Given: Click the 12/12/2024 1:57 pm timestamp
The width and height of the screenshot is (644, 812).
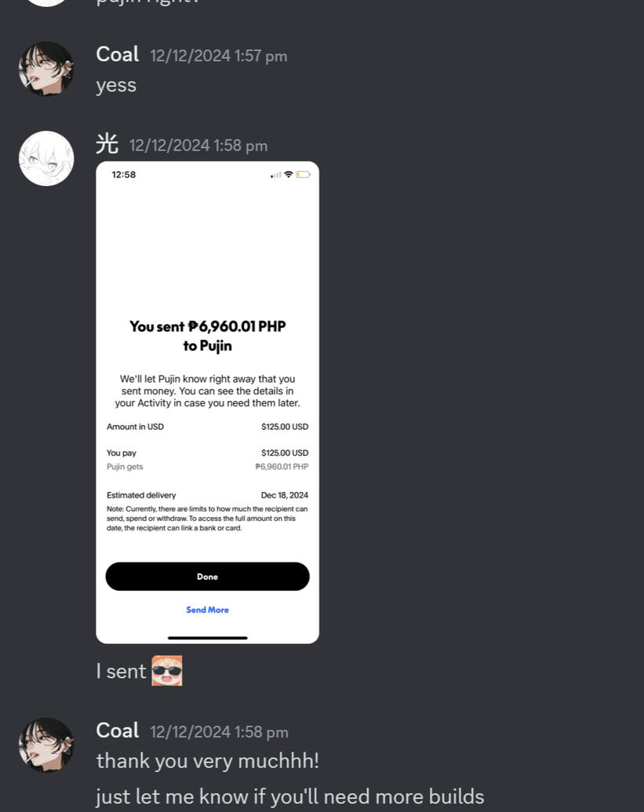Looking at the screenshot, I should click(x=219, y=56).
